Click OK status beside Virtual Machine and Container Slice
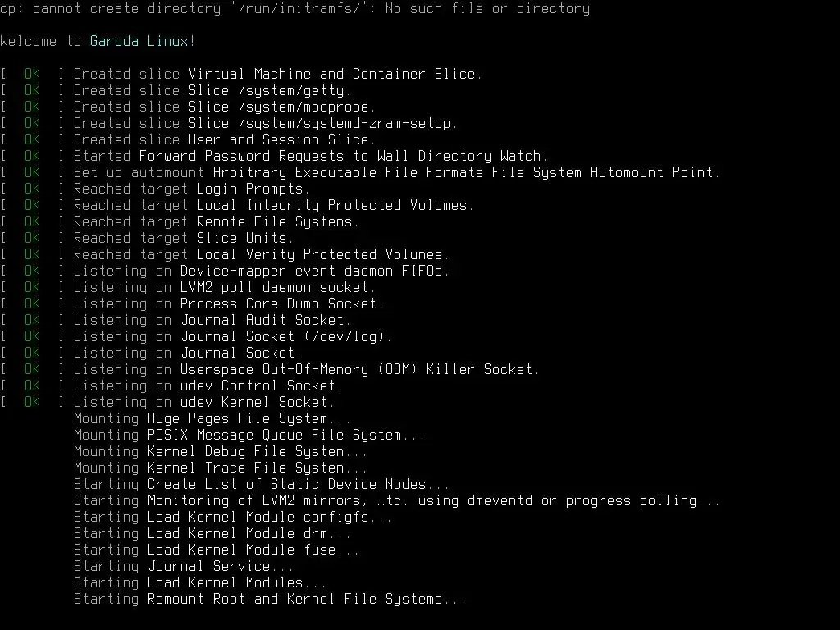This screenshot has width=840, height=630. pos(32,74)
